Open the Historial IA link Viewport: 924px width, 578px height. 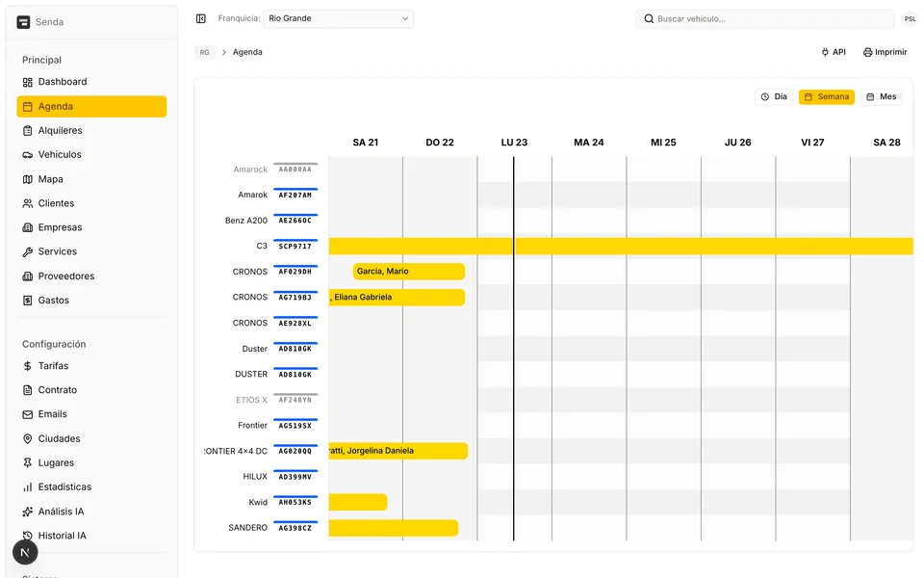pyautogui.click(x=63, y=536)
